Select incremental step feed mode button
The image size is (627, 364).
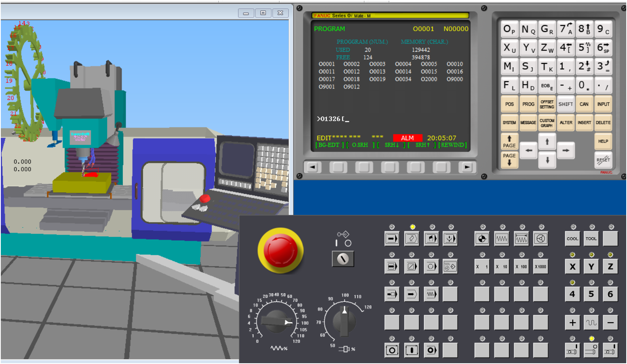tap(521, 238)
